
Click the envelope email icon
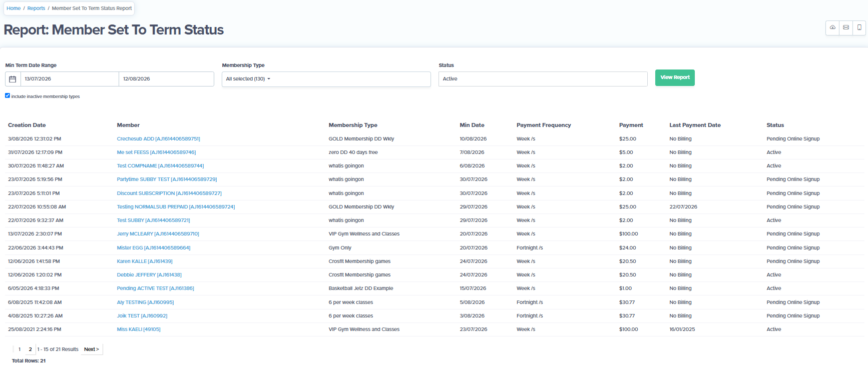[846, 27]
